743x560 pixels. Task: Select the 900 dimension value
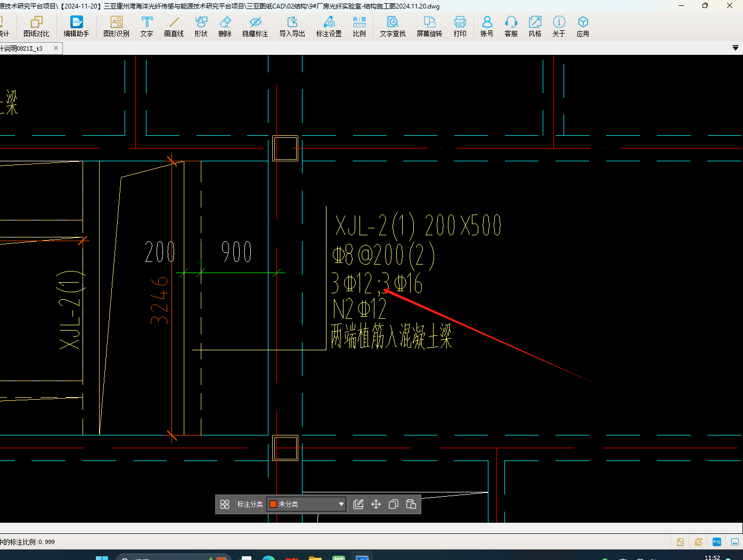point(237,252)
